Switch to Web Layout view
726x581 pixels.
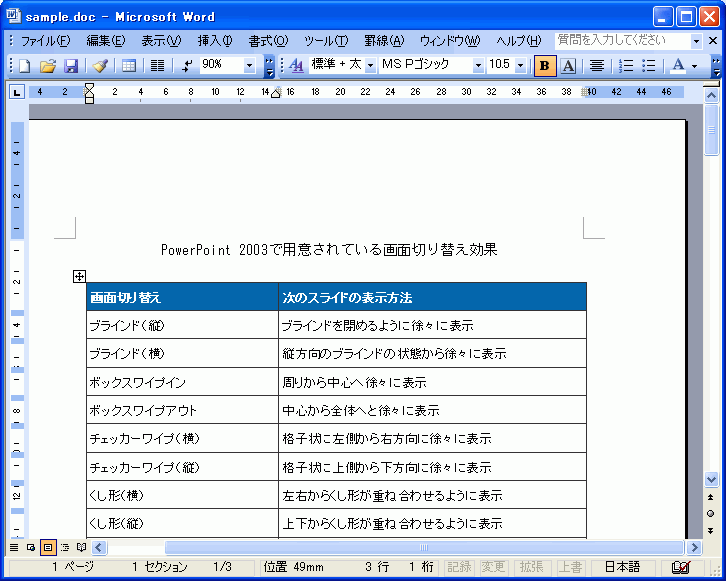[31, 548]
